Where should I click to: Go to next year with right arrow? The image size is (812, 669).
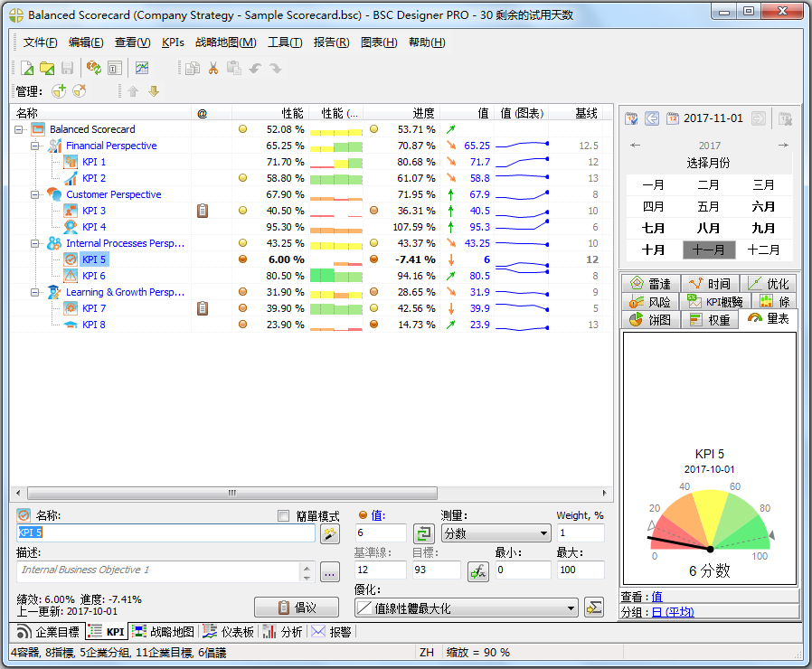783,146
